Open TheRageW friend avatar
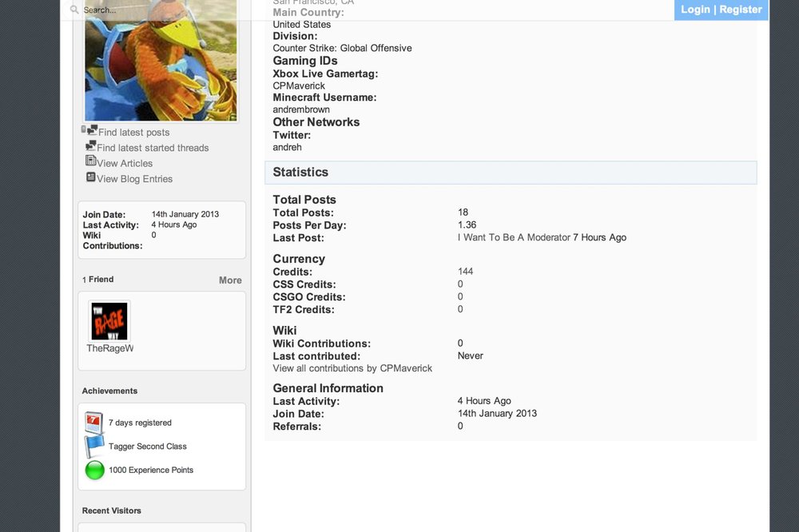 point(109,321)
